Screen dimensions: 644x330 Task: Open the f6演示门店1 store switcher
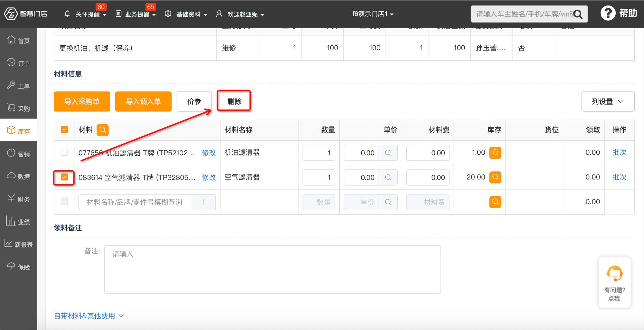coord(373,14)
